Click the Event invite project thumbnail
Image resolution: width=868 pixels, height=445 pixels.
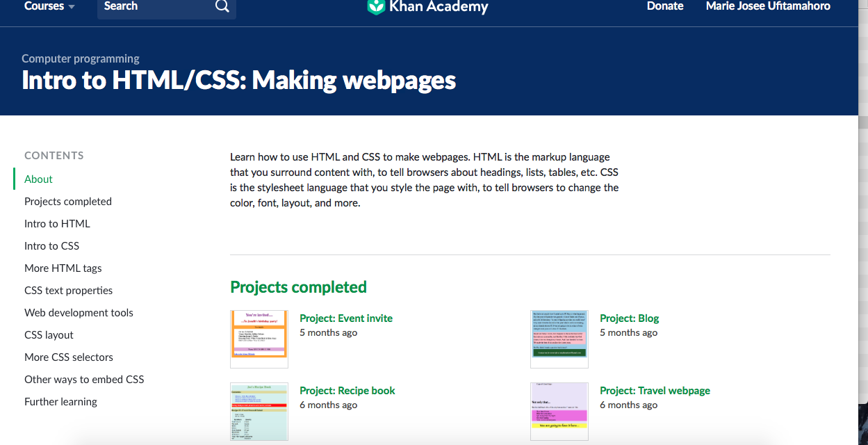pyautogui.click(x=259, y=339)
